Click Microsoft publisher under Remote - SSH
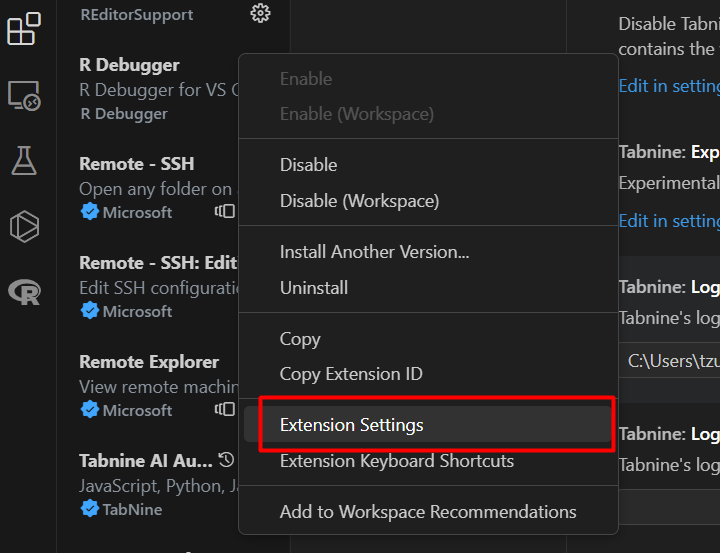 click(137, 212)
